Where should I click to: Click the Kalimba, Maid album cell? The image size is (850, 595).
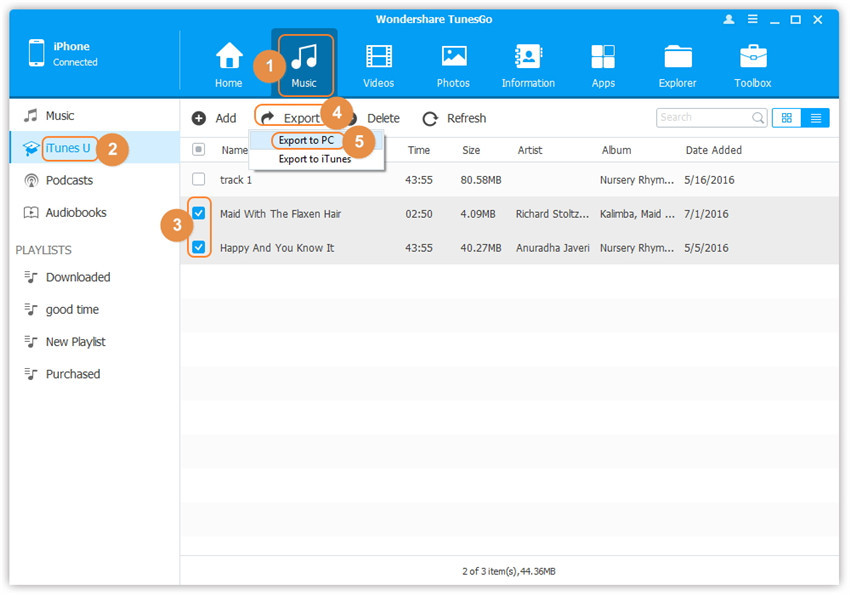pyautogui.click(x=638, y=214)
